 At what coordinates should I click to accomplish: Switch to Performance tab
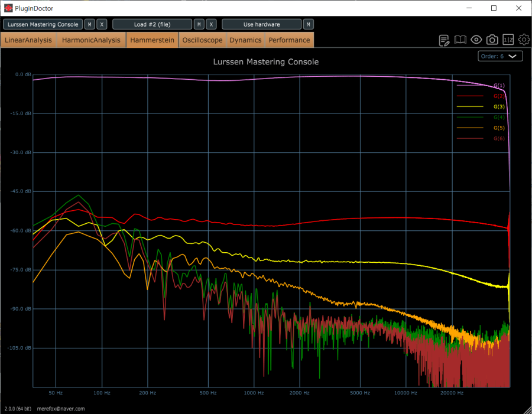point(290,40)
